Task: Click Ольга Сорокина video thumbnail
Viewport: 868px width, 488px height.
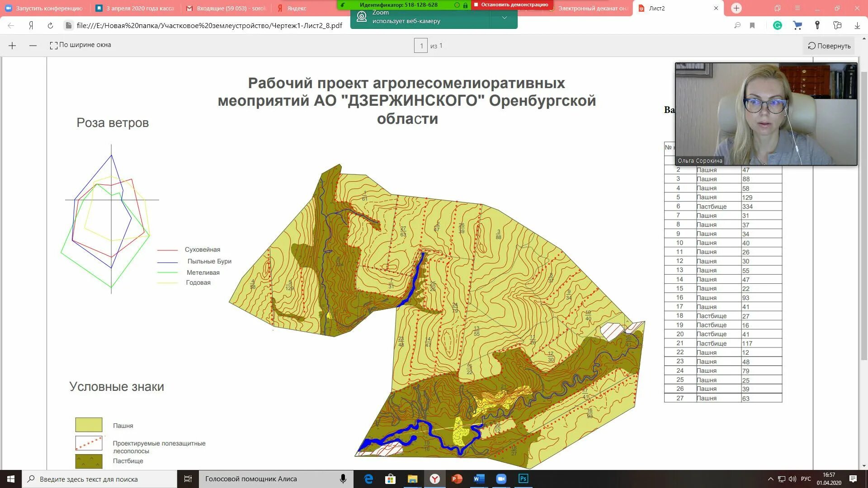Action: tap(766, 114)
